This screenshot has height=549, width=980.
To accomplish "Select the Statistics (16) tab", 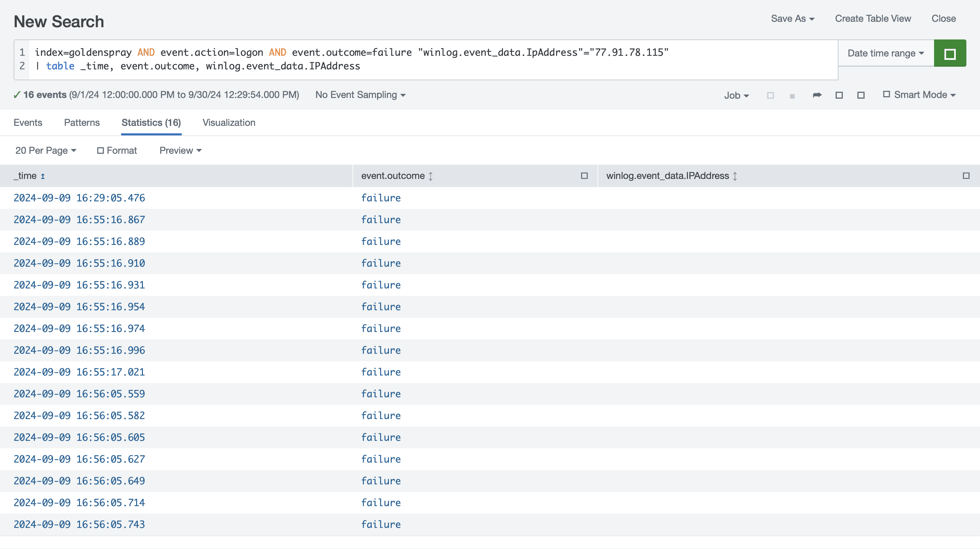I will tap(151, 122).
